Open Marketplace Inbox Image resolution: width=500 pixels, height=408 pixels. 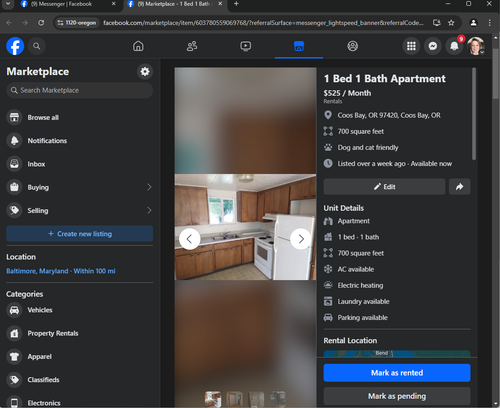79,164
